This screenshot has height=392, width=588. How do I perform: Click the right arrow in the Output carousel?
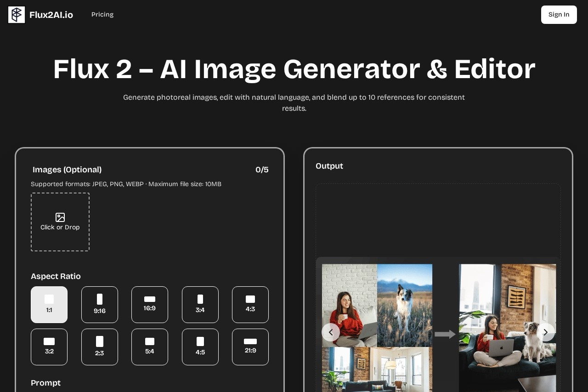545,332
